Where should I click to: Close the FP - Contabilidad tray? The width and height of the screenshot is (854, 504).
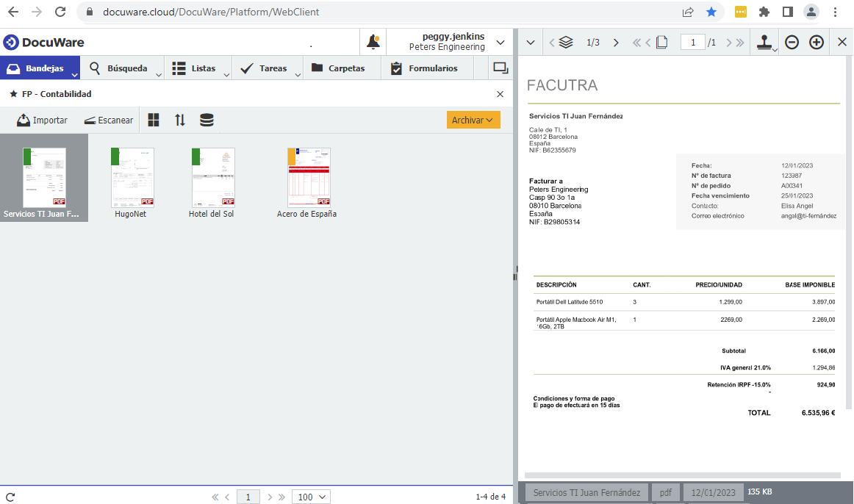pos(500,94)
